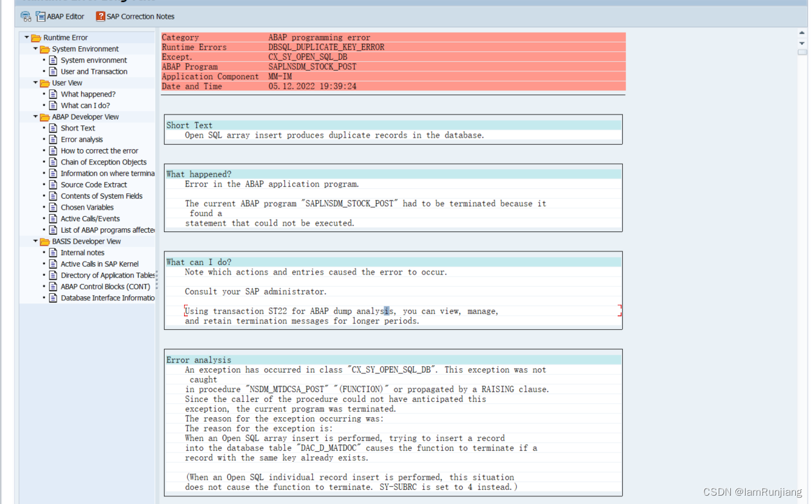
Task: Click the scroll-up arrow of the report
Action: click(802, 33)
